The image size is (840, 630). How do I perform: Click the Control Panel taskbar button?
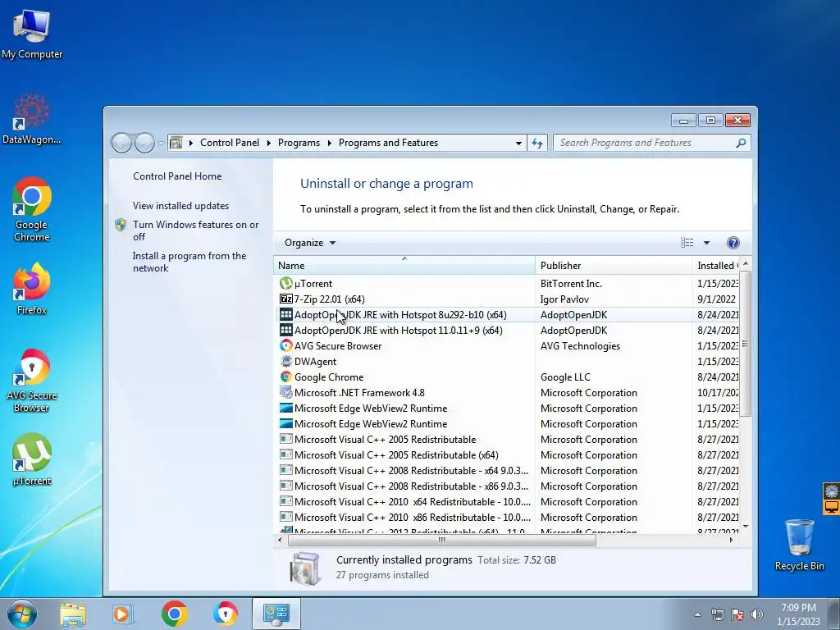[x=276, y=614]
